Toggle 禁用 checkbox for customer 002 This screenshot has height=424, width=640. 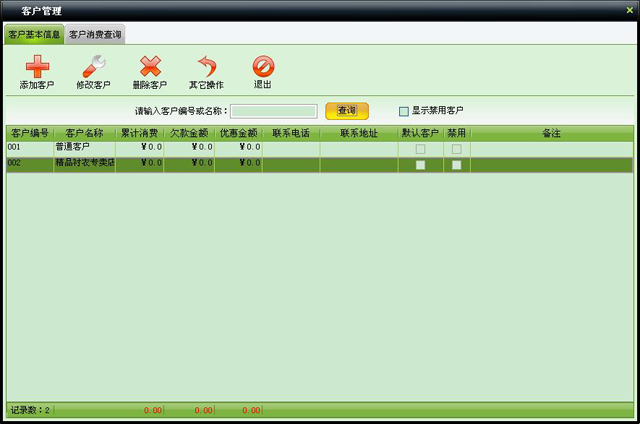click(456, 165)
